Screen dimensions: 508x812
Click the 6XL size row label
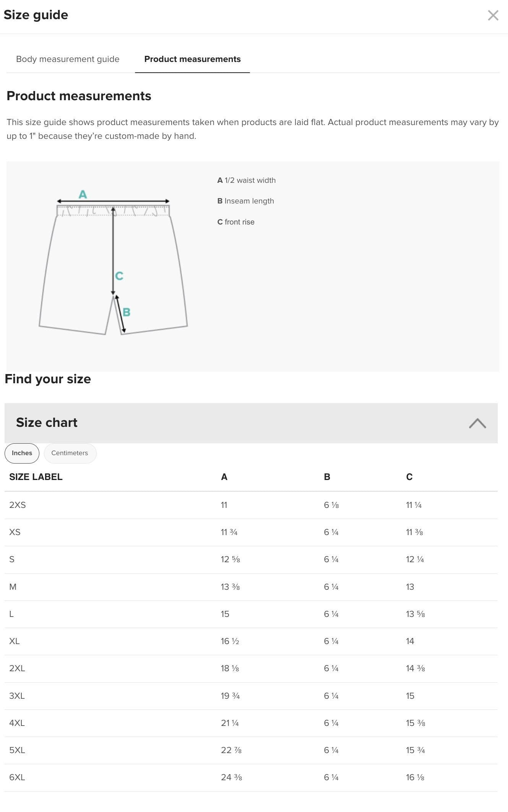(17, 778)
